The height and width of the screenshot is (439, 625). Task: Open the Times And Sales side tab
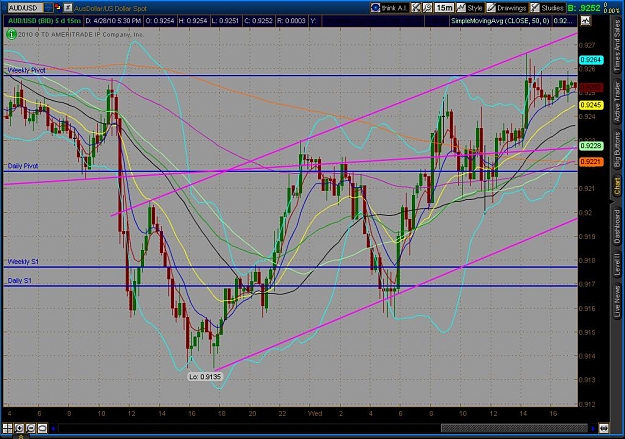click(x=617, y=46)
